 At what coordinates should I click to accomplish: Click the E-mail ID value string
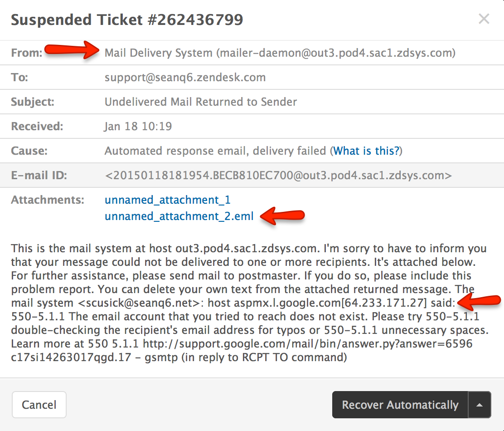(278, 175)
